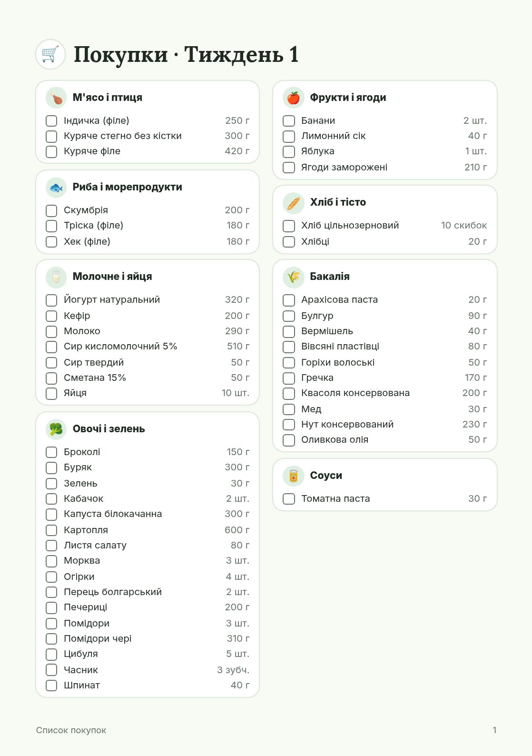532x756 pixels.
Task: Tick the Томатна паста checkbox
Action: pyautogui.click(x=289, y=499)
